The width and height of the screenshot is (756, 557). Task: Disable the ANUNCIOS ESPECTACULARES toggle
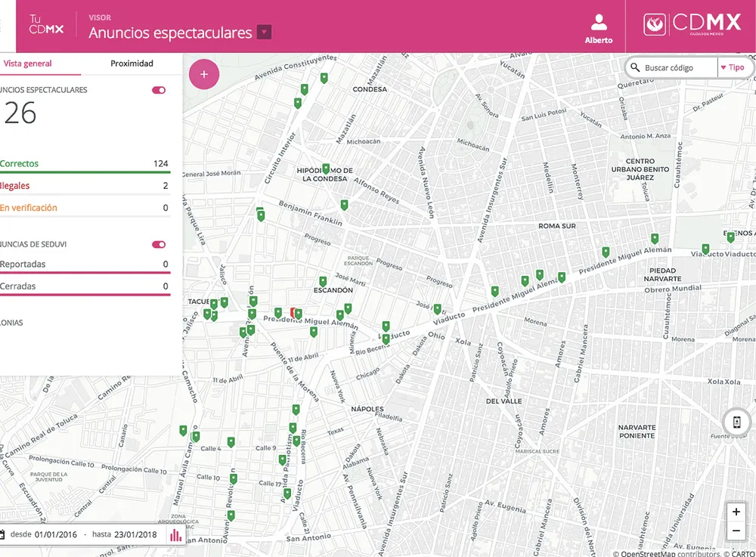click(x=157, y=90)
